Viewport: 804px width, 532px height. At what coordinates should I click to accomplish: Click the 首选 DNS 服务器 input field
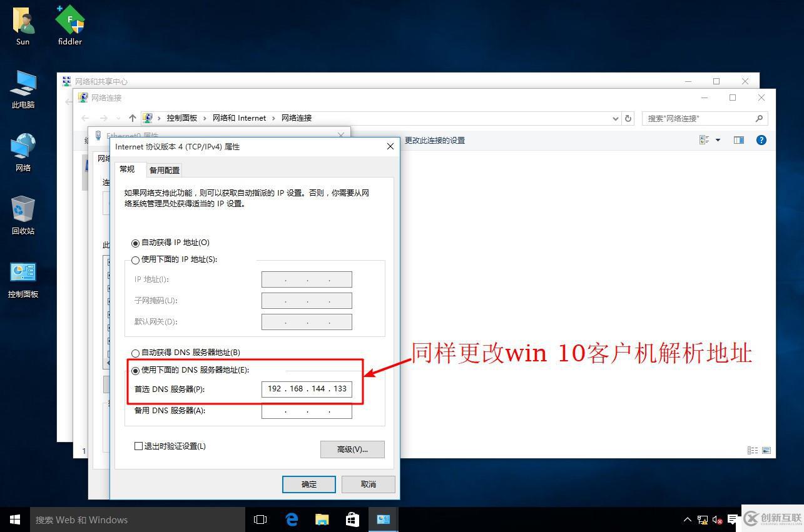tap(306, 389)
